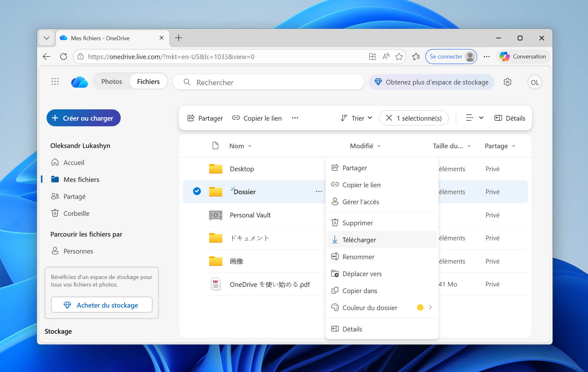Open the Trier sort dropdown
The height and width of the screenshot is (372, 588).
click(x=357, y=118)
